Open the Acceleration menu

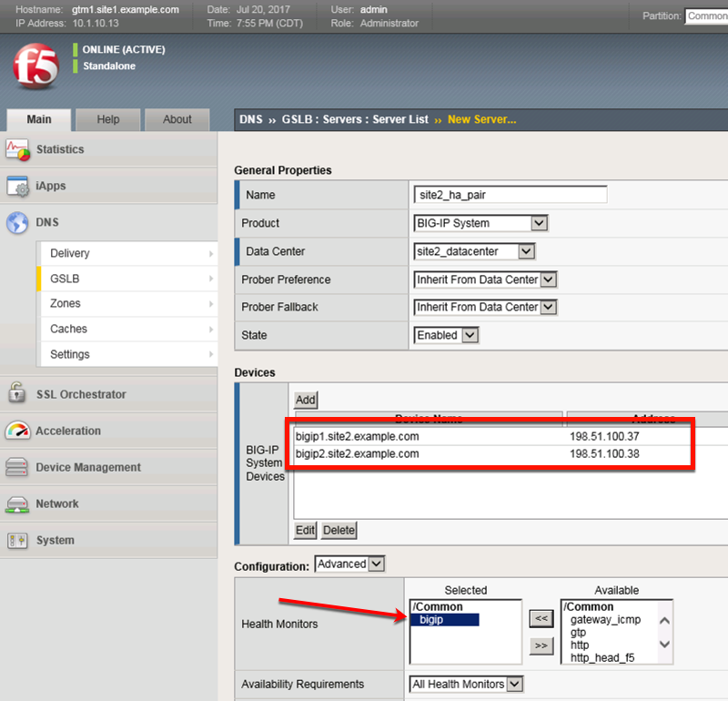click(108, 431)
